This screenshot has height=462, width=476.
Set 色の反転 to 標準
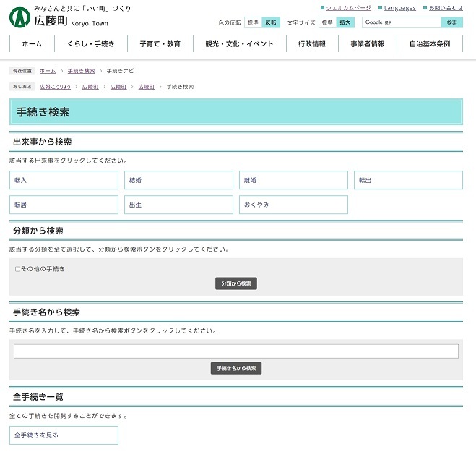(x=253, y=22)
